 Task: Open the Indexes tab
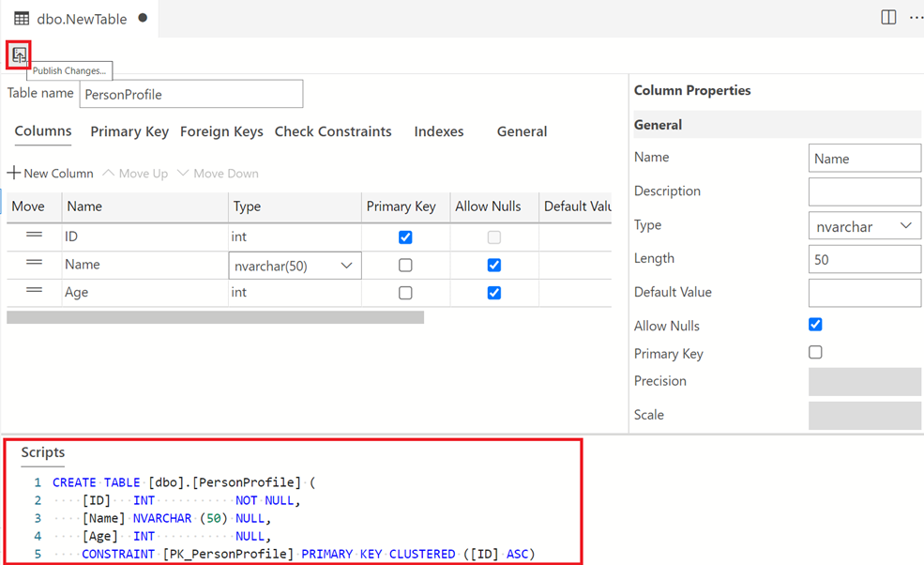438,131
